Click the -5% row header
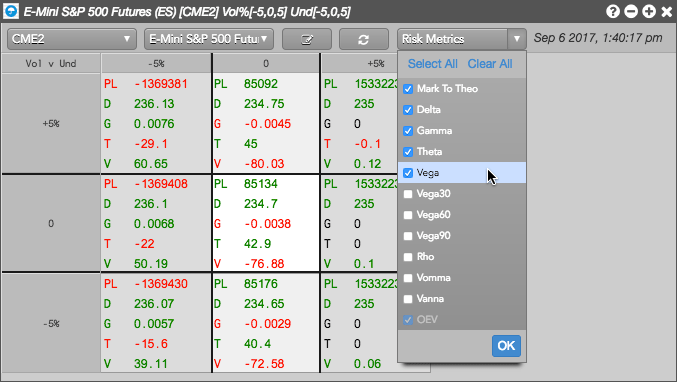The image size is (677, 382). point(51,323)
